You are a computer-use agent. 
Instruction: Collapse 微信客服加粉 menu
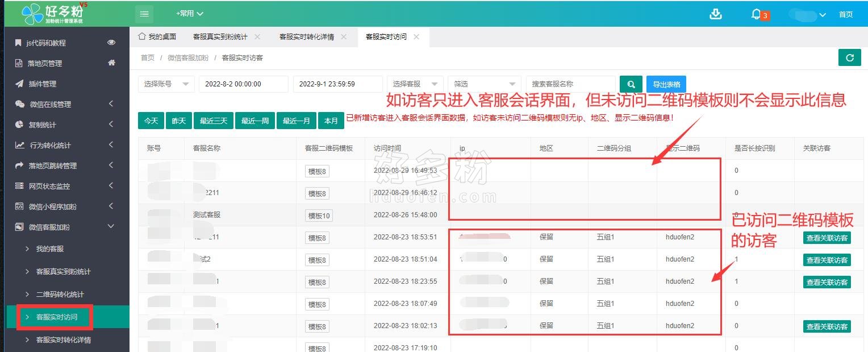111,227
